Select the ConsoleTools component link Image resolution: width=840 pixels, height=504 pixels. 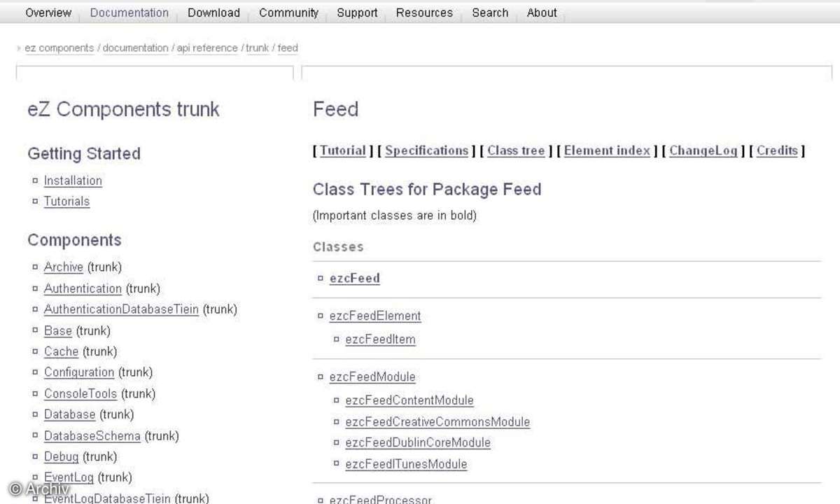tap(80, 393)
